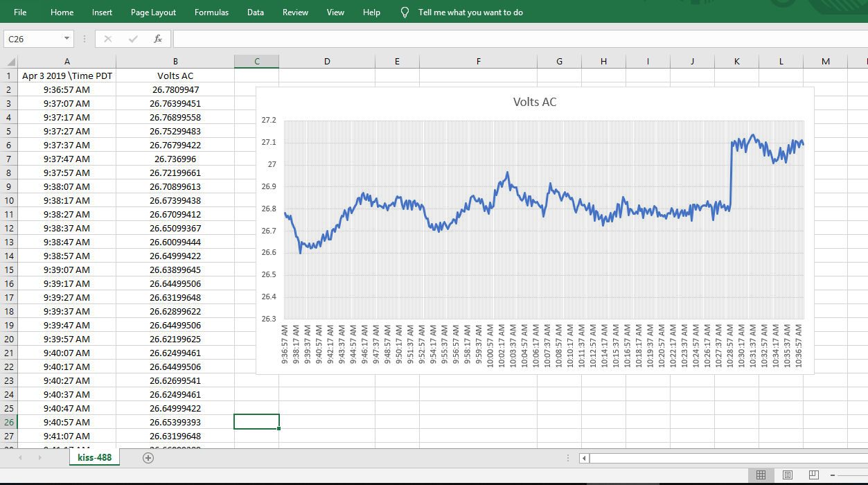Click the zoom out minus button
The height and width of the screenshot is (485, 868).
pyautogui.click(x=833, y=475)
